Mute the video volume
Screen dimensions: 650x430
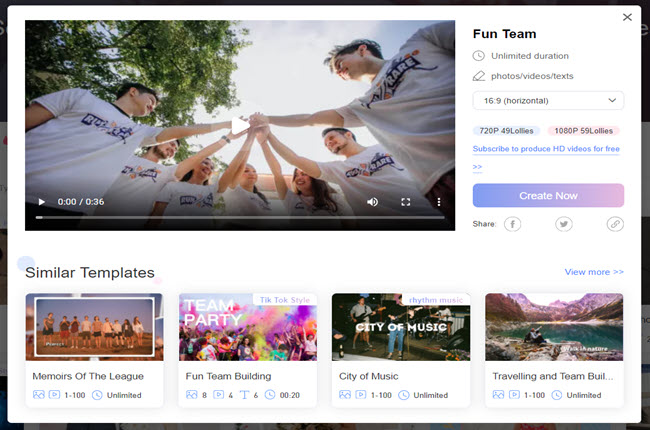[372, 202]
